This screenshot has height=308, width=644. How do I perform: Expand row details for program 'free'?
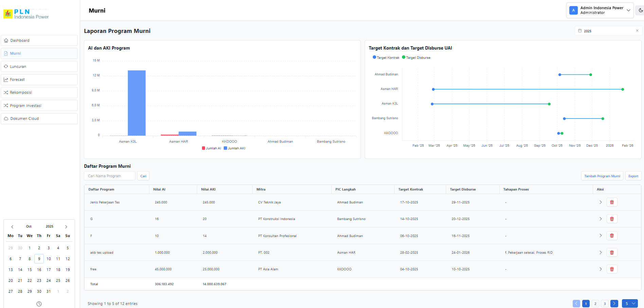coord(600,269)
